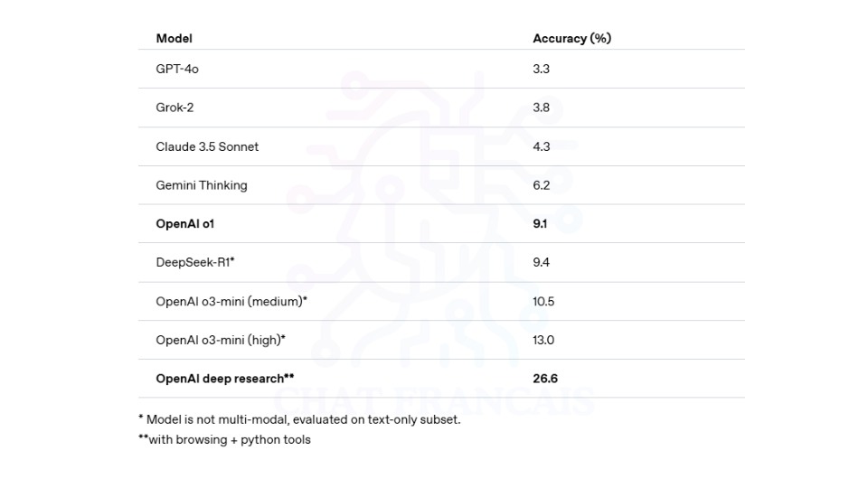Select the Grok-2 model name
Viewport: 868px width, 488px height.
(x=175, y=108)
